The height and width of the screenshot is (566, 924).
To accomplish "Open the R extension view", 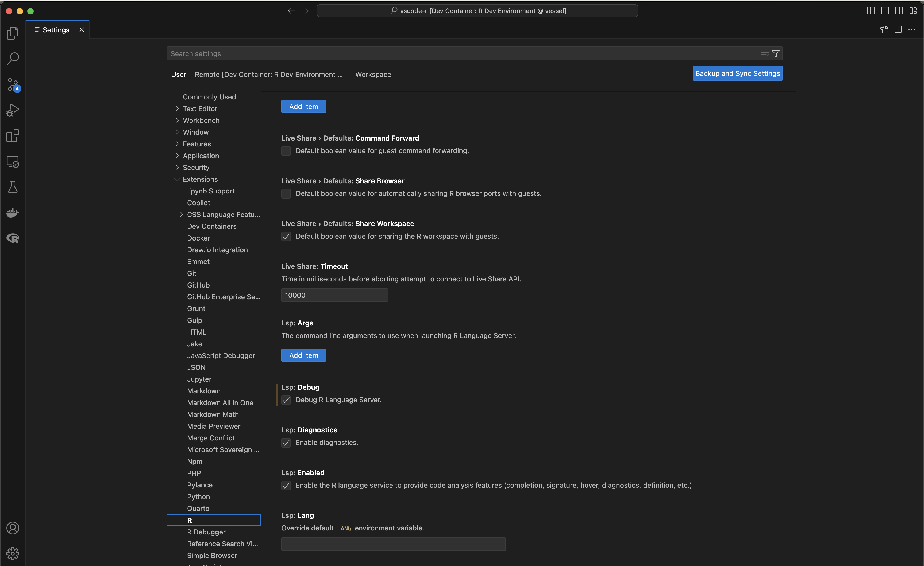I will pyautogui.click(x=13, y=238).
